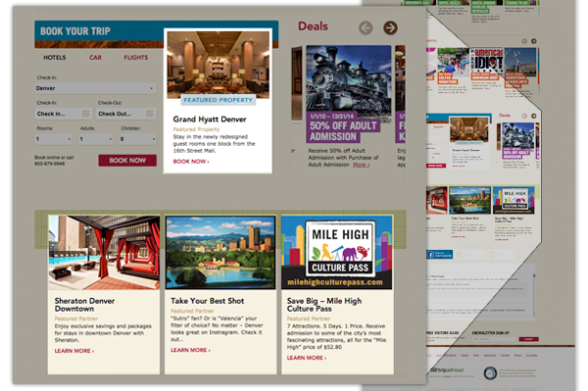Expand the Adults dropdown
588x391 pixels.
point(96,139)
